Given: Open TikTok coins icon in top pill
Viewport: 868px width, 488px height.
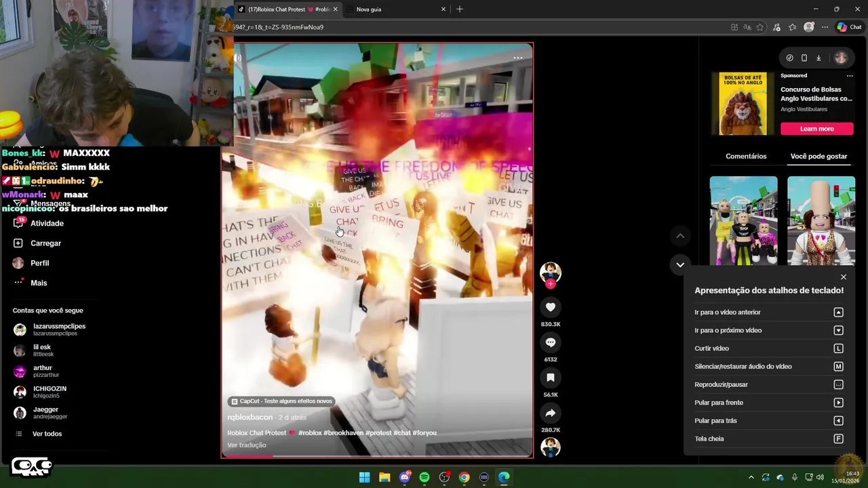Looking at the screenshot, I should [789, 58].
